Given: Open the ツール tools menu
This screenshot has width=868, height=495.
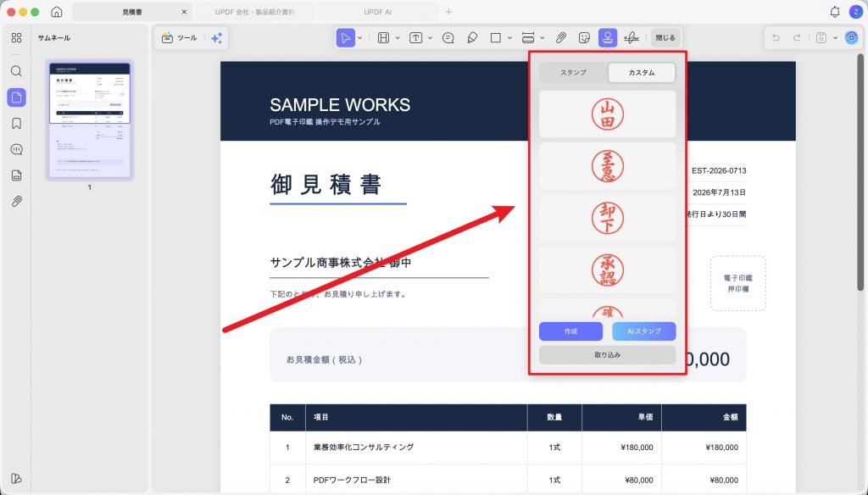Looking at the screenshot, I should pyautogui.click(x=180, y=37).
